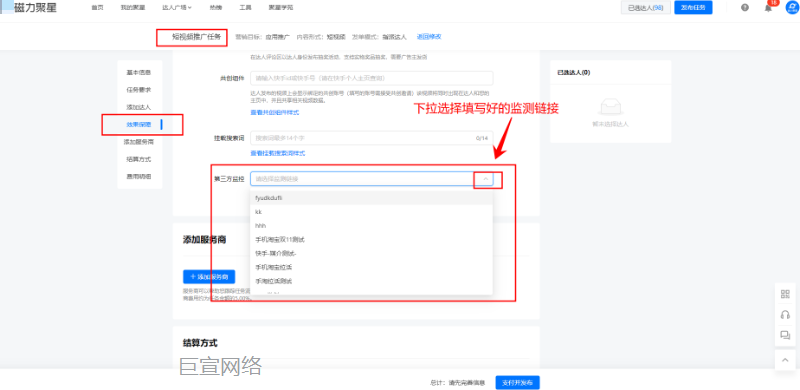Click the 第三方监控 select field
800x390 pixels.
pyautogui.click(x=371, y=179)
